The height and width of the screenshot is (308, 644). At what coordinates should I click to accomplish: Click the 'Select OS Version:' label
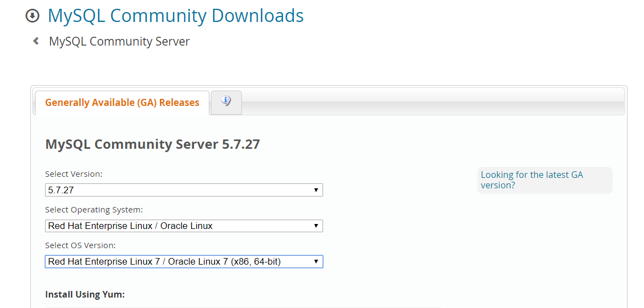click(80, 245)
